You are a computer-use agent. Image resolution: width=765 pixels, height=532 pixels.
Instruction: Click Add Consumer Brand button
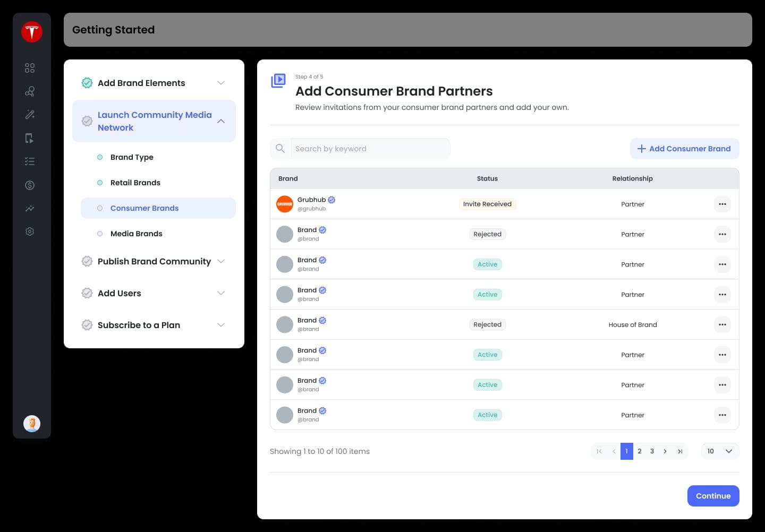(684, 149)
